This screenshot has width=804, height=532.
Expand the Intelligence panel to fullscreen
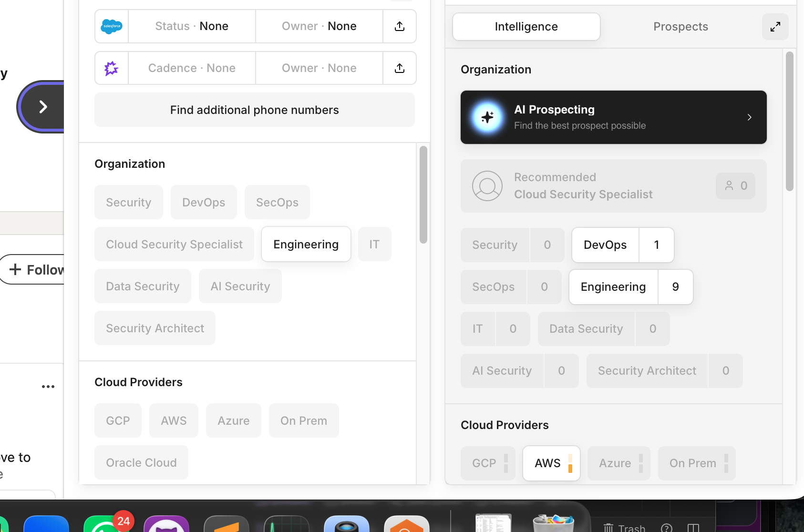tap(775, 27)
